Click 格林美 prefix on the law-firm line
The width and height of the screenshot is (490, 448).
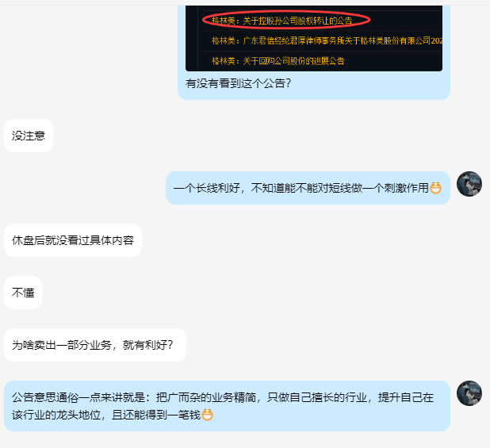click(224, 41)
